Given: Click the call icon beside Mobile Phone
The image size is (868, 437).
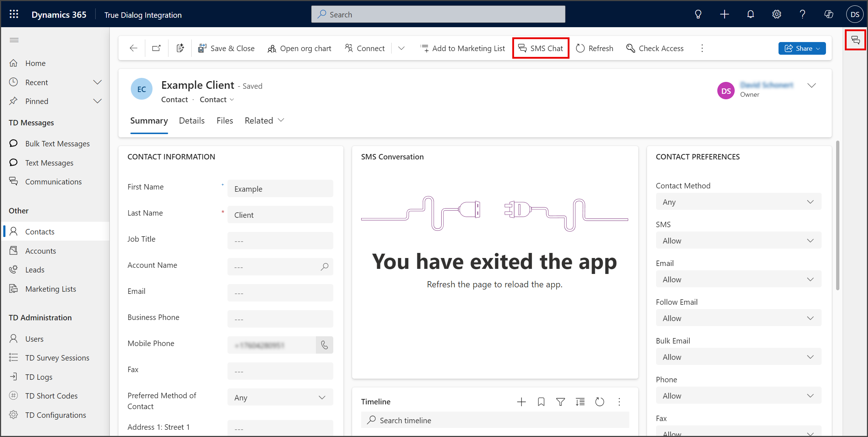Looking at the screenshot, I should coord(324,345).
